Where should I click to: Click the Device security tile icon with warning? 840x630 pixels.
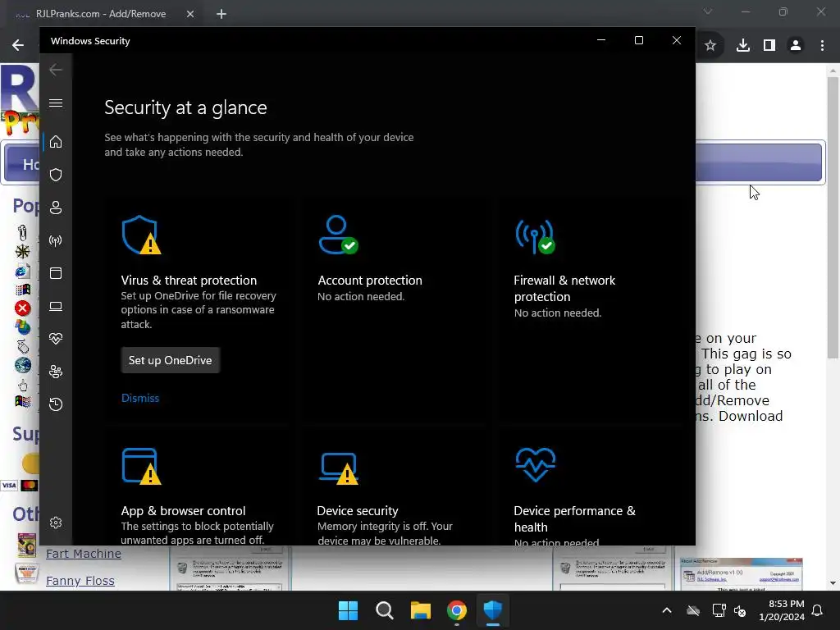click(339, 468)
